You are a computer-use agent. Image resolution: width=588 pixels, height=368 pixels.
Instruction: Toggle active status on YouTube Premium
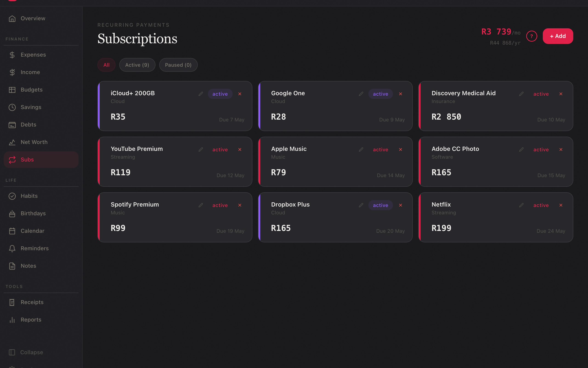220,150
